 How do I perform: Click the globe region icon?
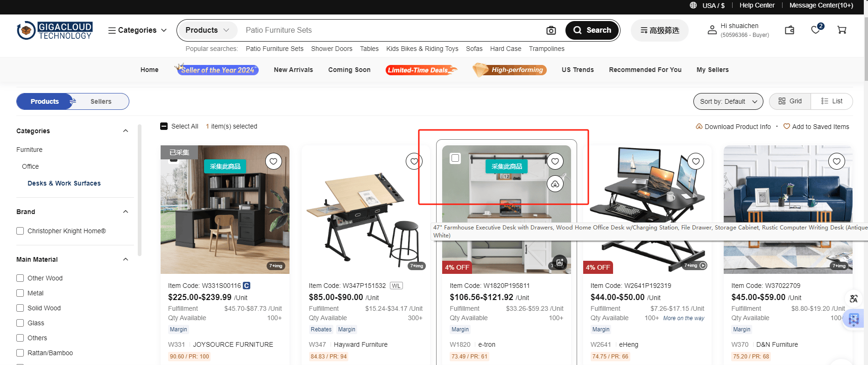coord(693,5)
